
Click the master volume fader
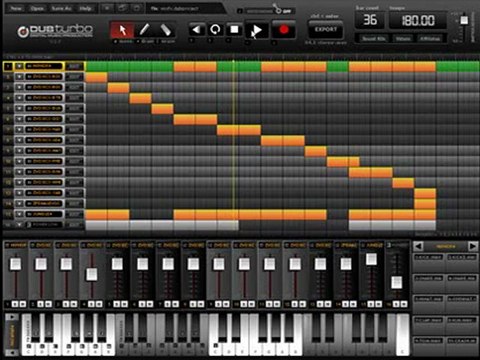point(464,20)
